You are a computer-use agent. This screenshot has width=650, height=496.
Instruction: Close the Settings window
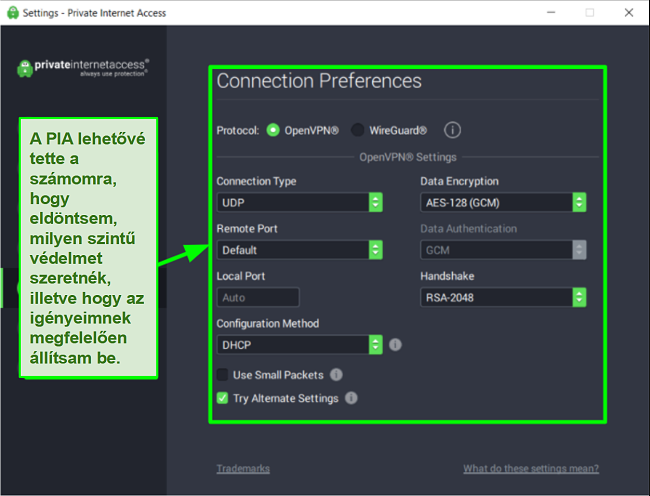[x=629, y=12]
